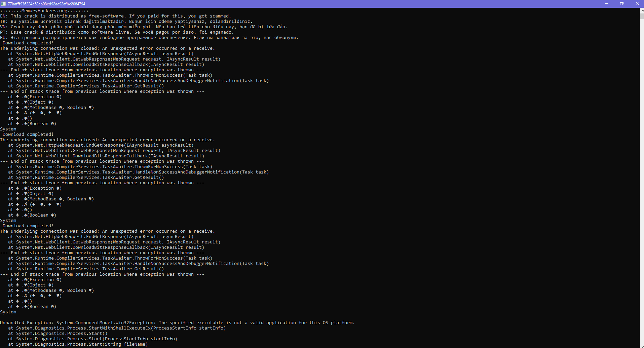Screen dimensions: 644x348
Task: Click the RU: Эта трещина line
Action: [149, 38]
